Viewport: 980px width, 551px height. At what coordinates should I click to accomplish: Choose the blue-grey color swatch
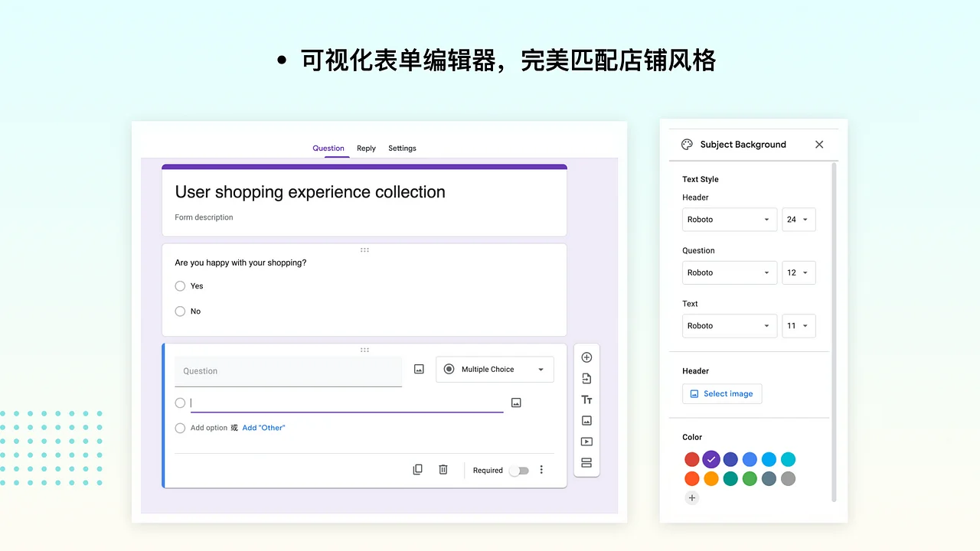tap(769, 478)
